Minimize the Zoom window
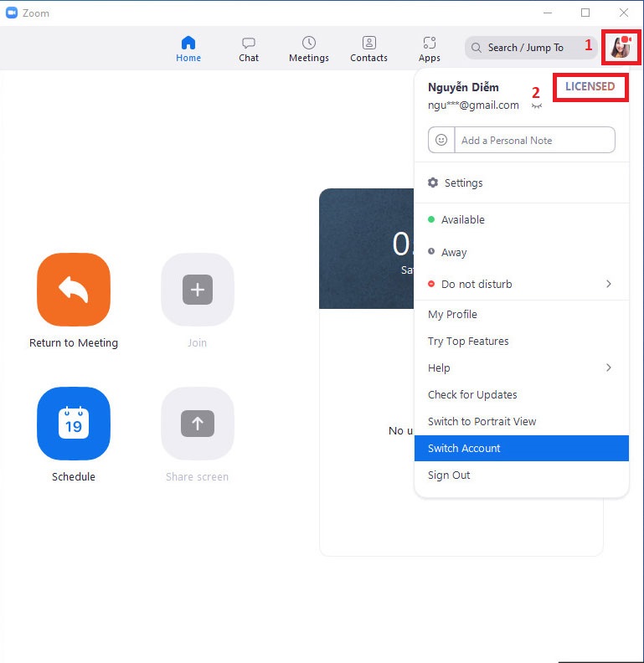The width and height of the screenshot is (644, 663). point(548,13)
